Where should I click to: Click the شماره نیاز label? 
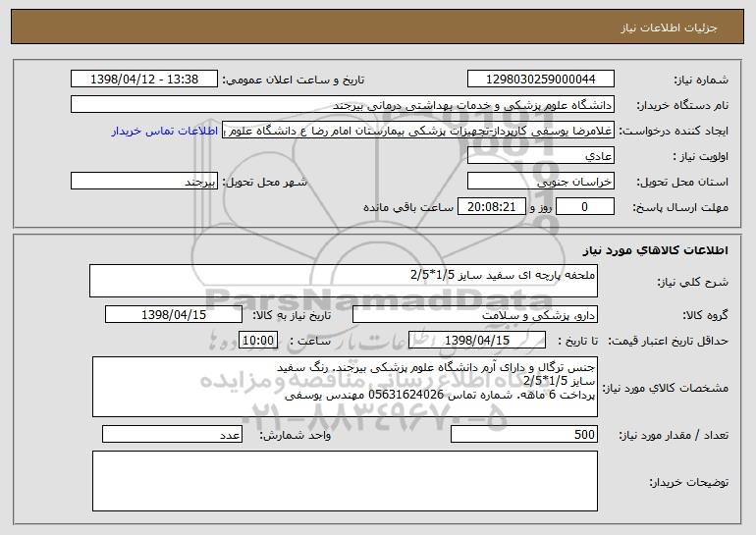pyautogui.click(x=701, y=80)
